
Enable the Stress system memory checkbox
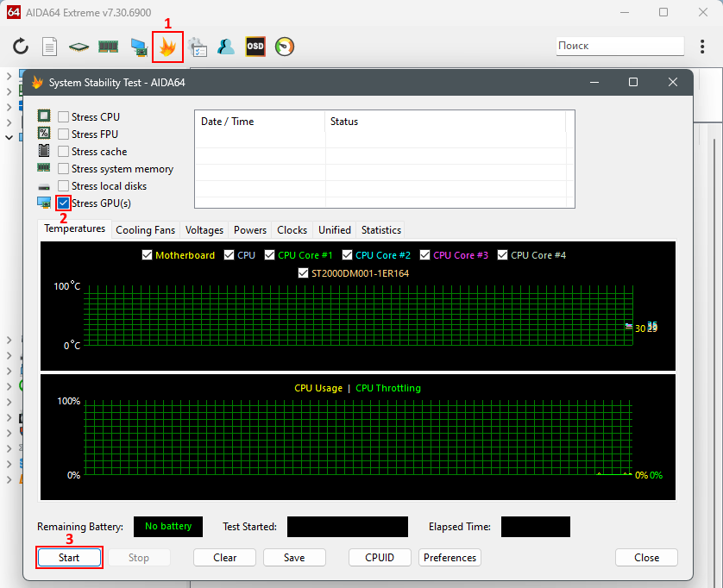coord(63,169)
